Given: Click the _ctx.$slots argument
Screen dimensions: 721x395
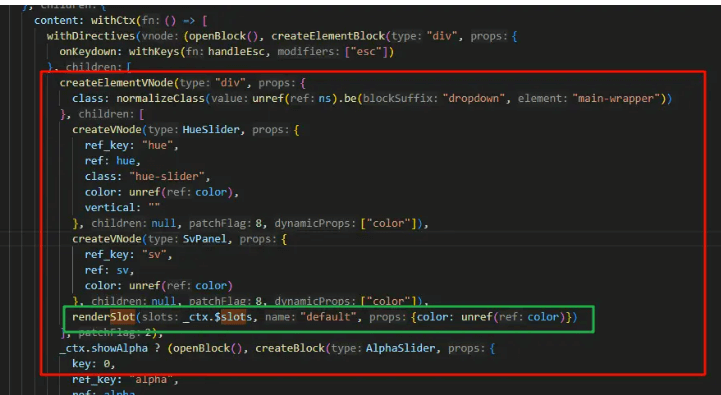Looking at the screenshot, I should point(217,317).
